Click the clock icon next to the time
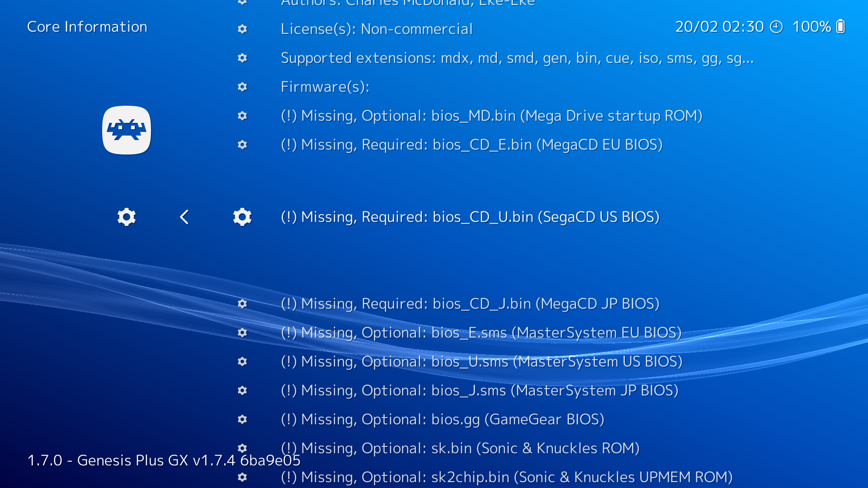868x488 pixels. coord(776,27)
